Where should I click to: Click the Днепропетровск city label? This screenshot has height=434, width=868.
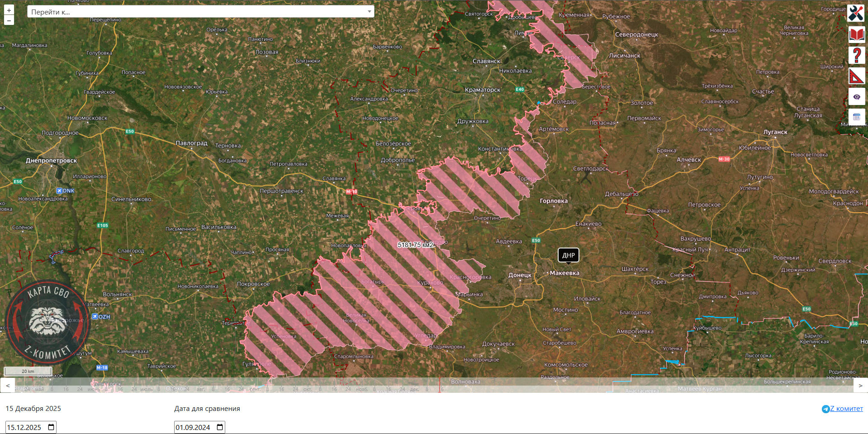[51, 161]
